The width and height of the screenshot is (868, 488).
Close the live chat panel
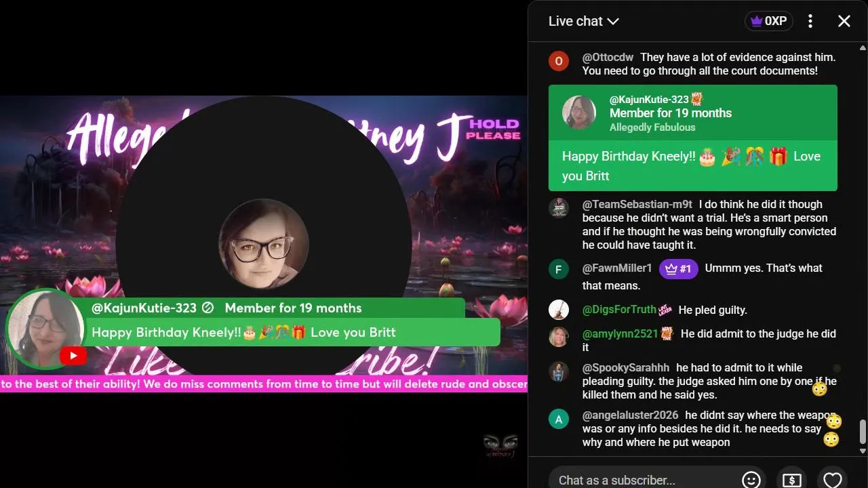point(844,21)
